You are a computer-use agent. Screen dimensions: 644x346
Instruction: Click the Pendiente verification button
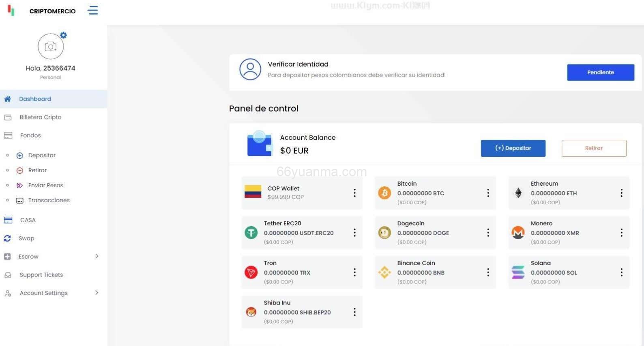point(600,72)
